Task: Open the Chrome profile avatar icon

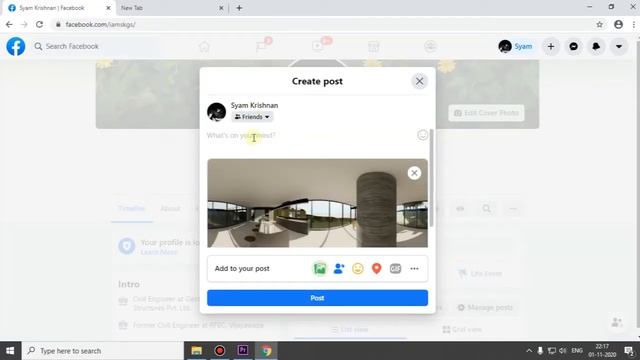Action: pyautogui.click(x=618, y=24)
